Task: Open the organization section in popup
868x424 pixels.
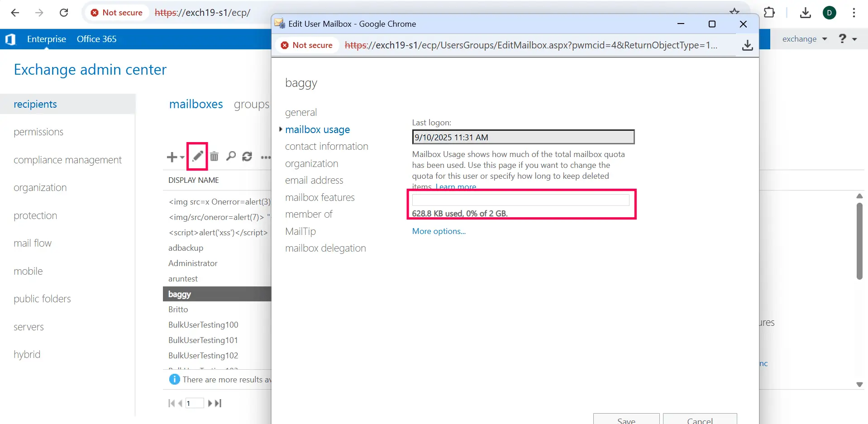Action: tap(312, 163)
